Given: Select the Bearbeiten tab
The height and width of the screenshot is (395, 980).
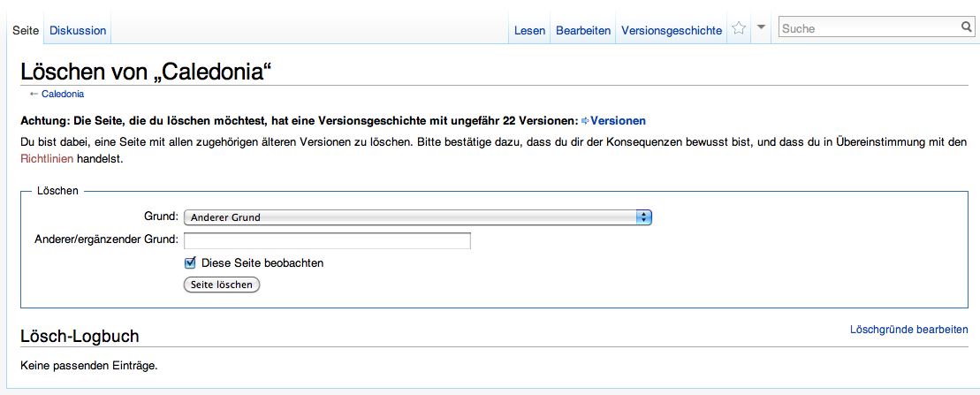Looking at the screenshot, I should click(583, 30).
